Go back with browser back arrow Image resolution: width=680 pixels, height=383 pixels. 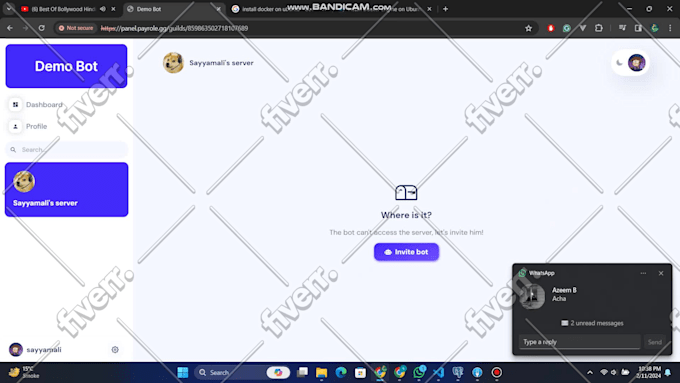(x=10, y=28)
